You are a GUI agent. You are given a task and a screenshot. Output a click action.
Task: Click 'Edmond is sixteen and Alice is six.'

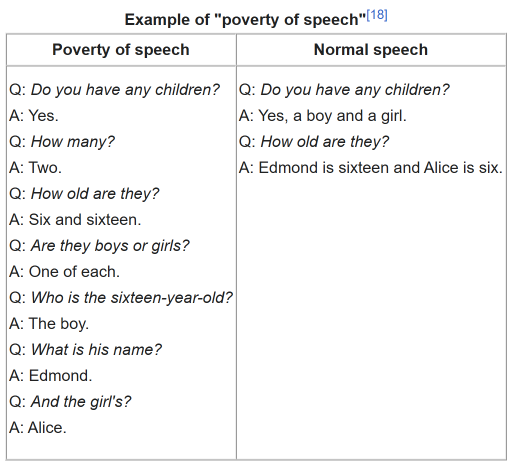pos(381,168)
